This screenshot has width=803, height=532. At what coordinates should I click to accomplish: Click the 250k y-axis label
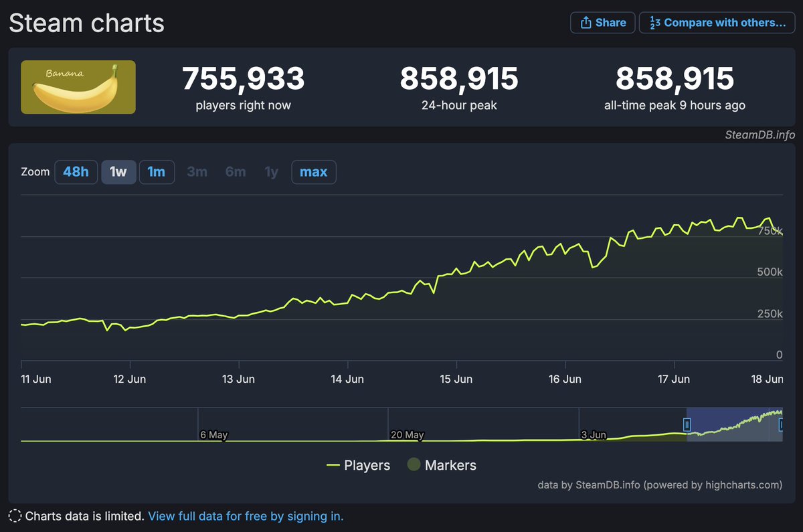(770, 313)
